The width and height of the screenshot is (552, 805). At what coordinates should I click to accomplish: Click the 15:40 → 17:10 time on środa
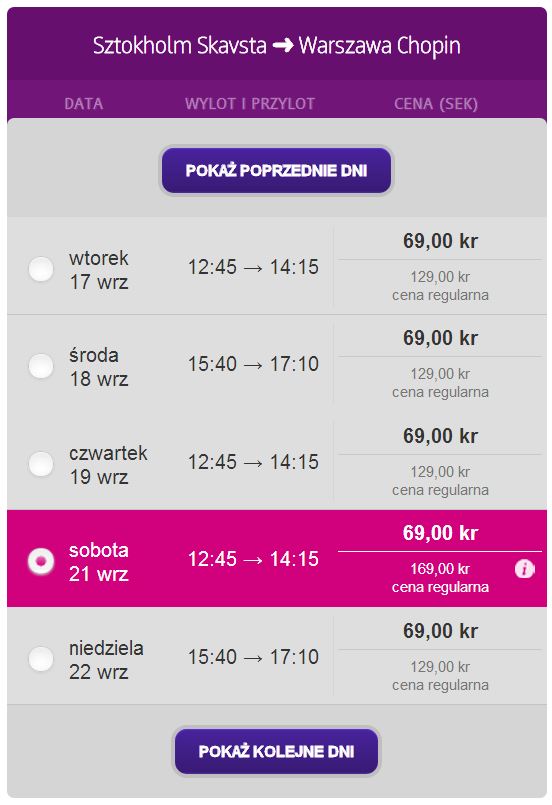(x=253, y=364)
